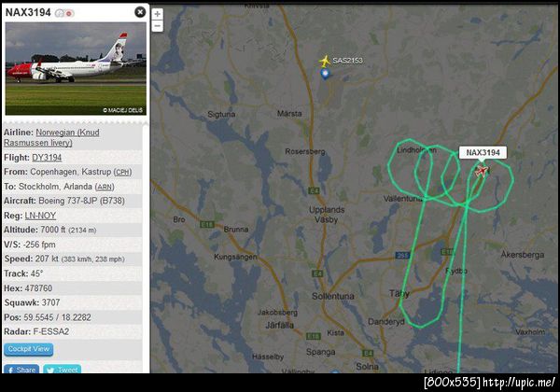The height and width of the screenshot is (392, 560).
Task: Zoom out on the map
Action: (157, 26)
